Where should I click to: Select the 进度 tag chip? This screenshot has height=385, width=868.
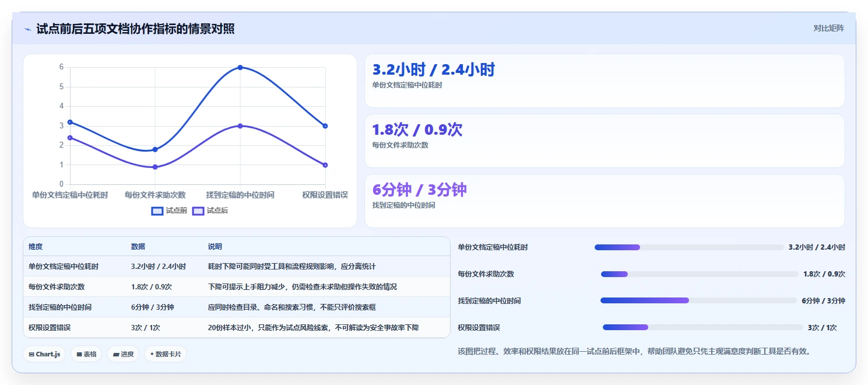tap(123, 354)
